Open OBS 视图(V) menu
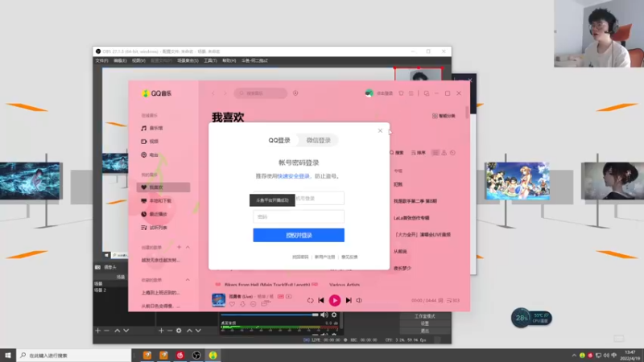The image size is (644, 362). tap(138, 60)
